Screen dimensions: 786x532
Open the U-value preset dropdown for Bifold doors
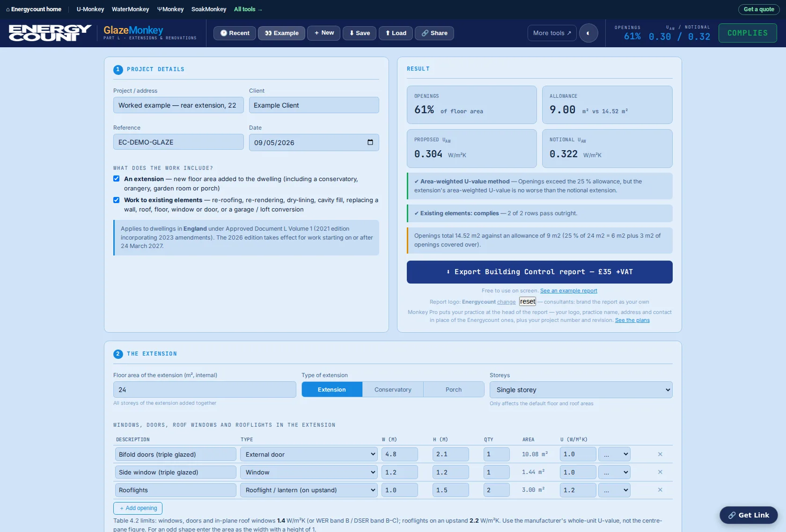[x=614, y=454]
